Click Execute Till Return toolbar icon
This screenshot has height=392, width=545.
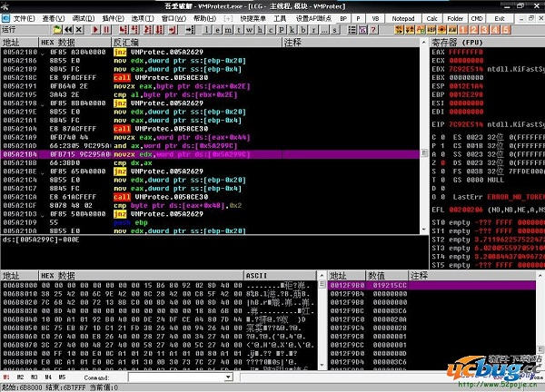(x=173, y=30)
